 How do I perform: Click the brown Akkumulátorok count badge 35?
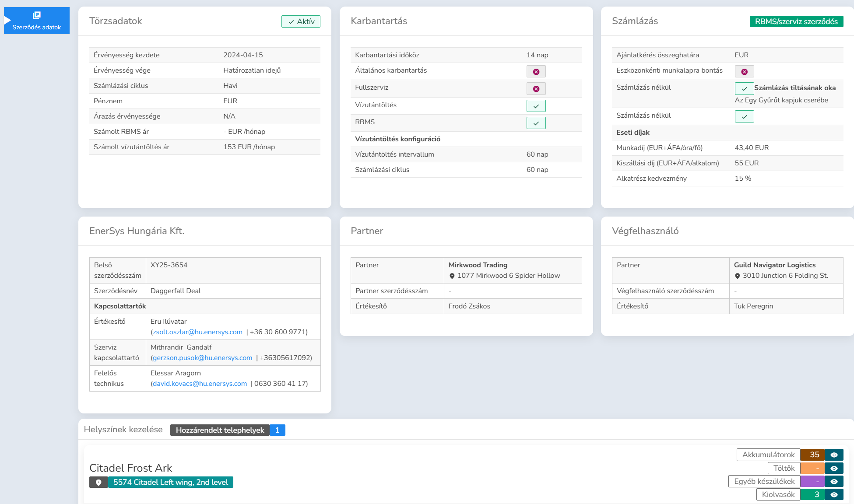pos(813,455)
